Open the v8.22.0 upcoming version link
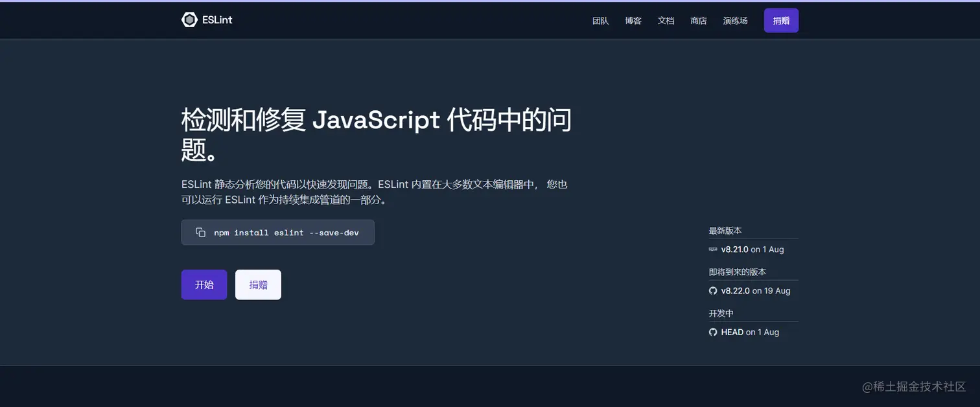This screenshot has height=407, width=980. 735,291
